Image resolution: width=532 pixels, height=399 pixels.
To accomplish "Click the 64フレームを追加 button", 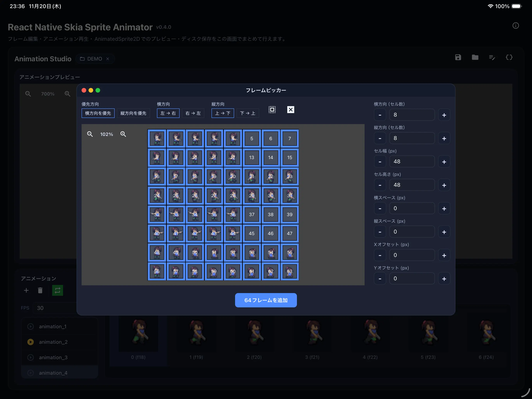I will click(x=266, y=300).
